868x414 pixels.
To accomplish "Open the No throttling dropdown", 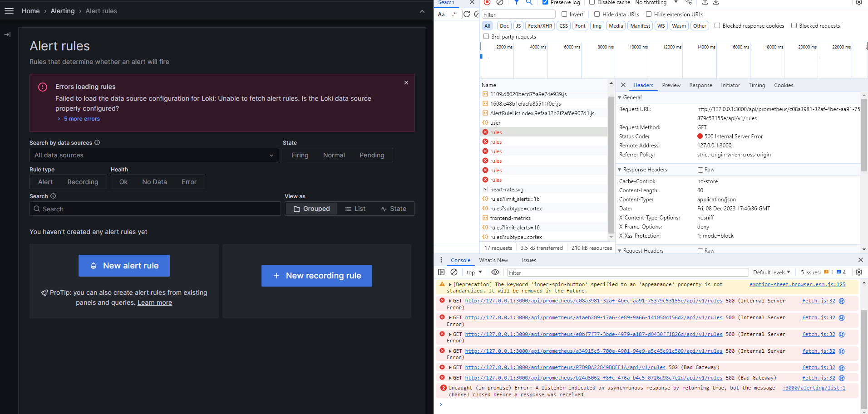I will pyautogui.click(x=656, y=2).
